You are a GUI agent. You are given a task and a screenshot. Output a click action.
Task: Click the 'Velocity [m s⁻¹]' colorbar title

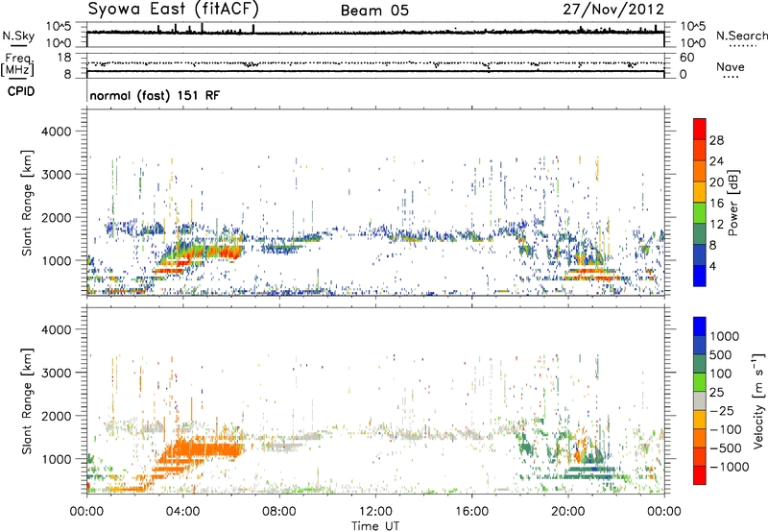point(758,400)
